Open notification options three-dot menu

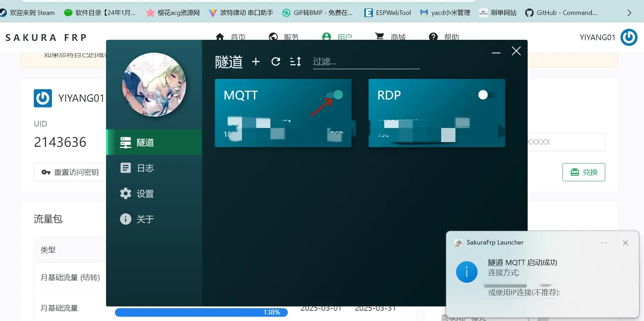[x=604, y=243]
